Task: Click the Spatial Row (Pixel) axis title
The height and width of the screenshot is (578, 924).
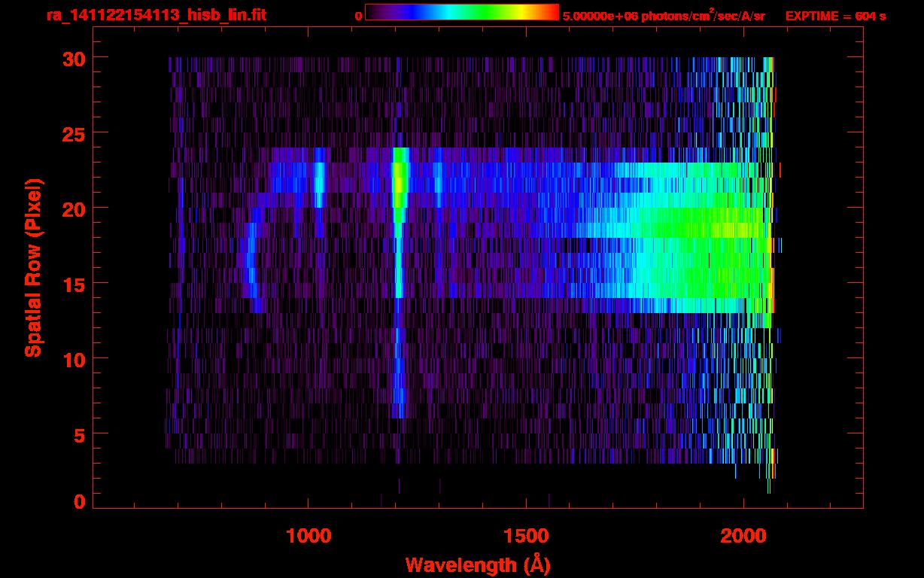Action: [x=33, y=268]
